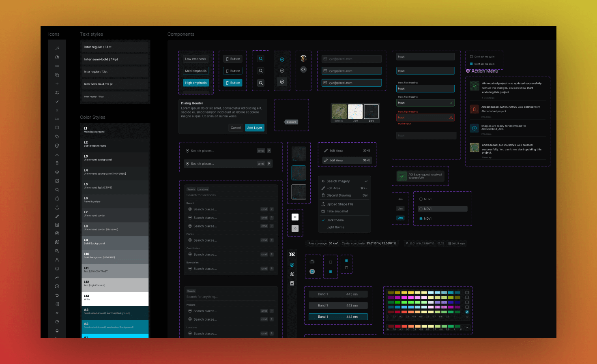Viewport: 597px width, 364px height.
Task: Expand color palette list with down chevron
Action: 467,317
